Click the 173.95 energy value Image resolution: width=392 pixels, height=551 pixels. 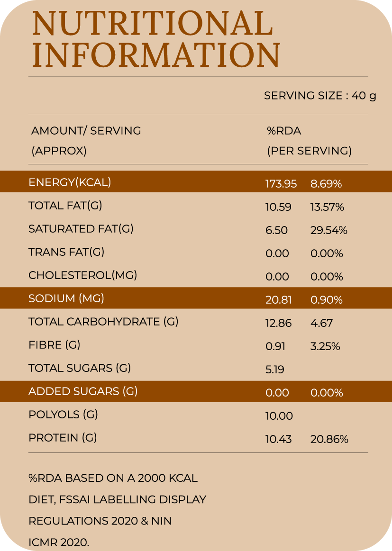pyautogui.click(x=281, y=184)
